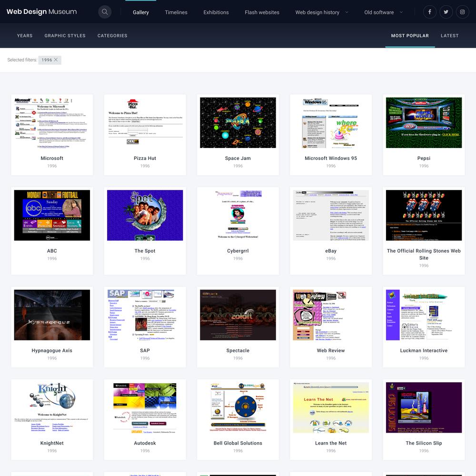This screenshot has width=476, height=476.
Task: Open the Exhibitions page
Action: (x=216, y=12)
